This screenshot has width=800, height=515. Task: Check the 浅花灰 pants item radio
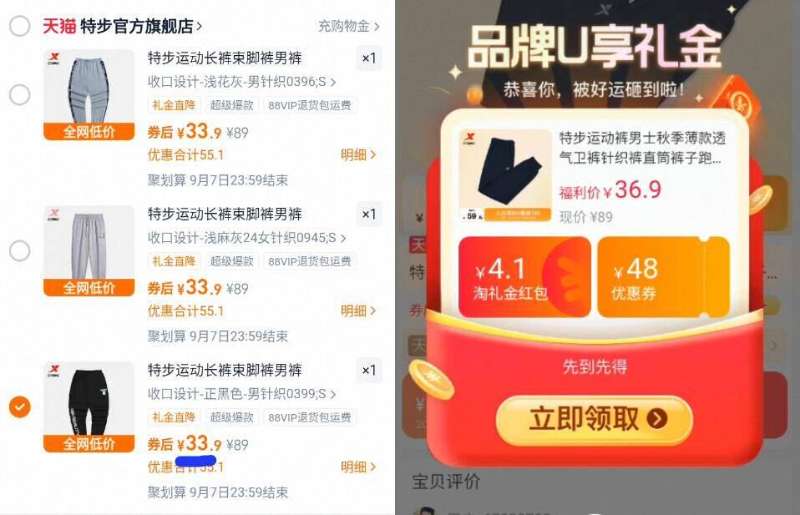tap(20, 95)
